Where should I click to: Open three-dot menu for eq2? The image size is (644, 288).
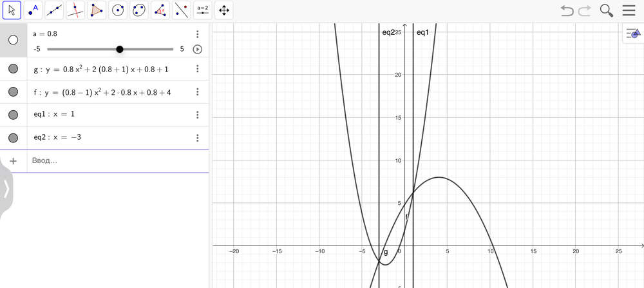[198, 138]
